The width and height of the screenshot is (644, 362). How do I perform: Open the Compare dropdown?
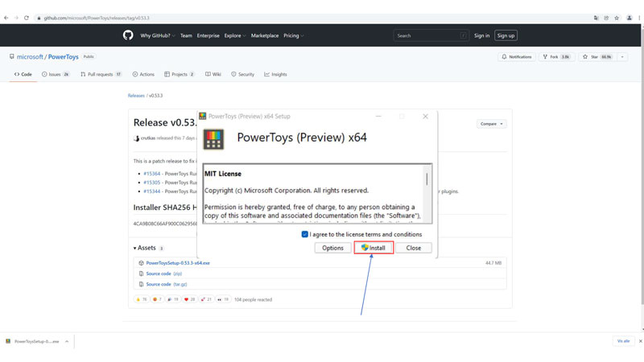pyautogui.click(x=491, y=124)
